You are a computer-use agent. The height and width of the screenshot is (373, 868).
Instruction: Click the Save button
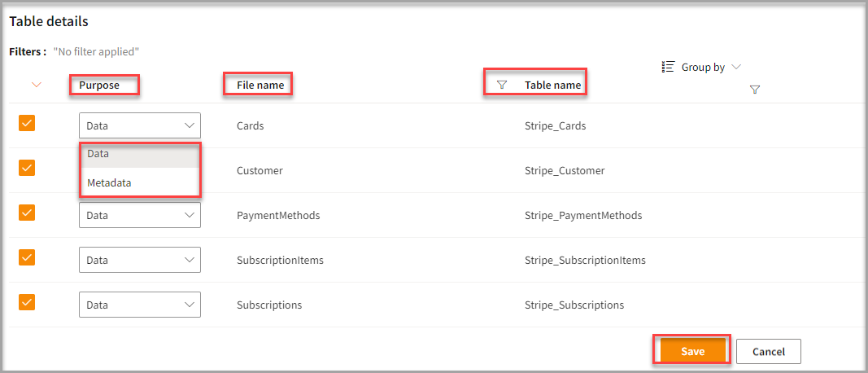pos(692,351)
